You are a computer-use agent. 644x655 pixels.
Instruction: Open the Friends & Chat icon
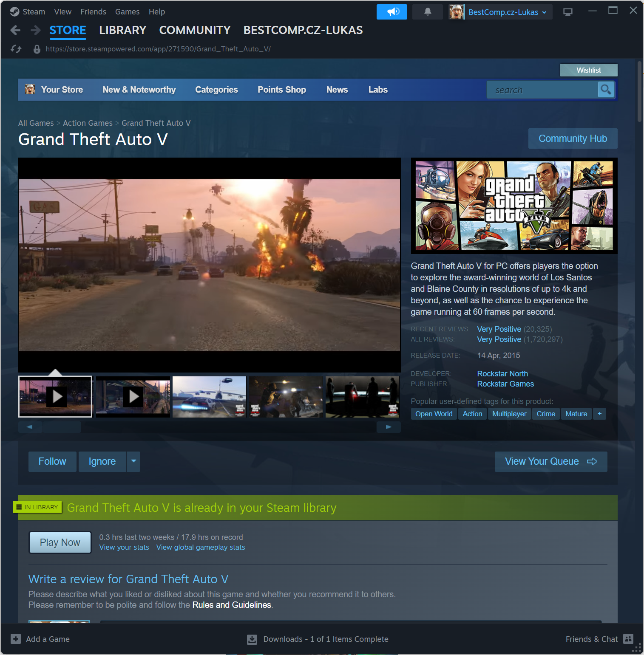pyautogui.click(x=628, y=639)
